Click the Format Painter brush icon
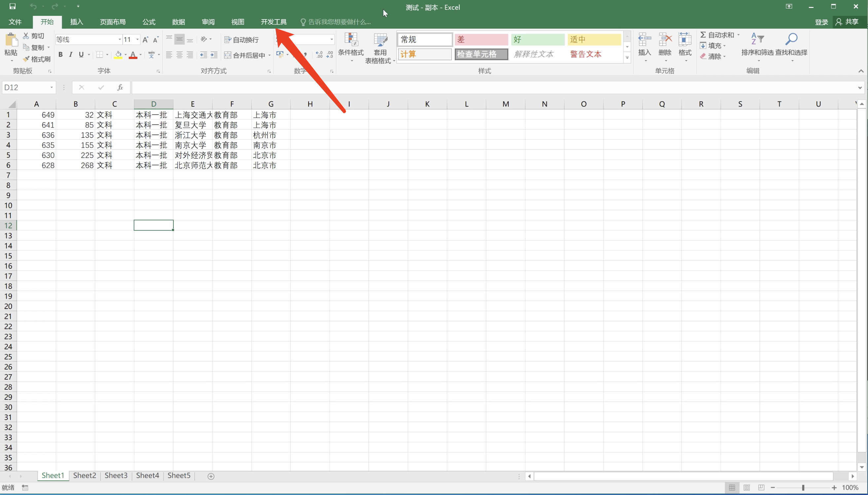 point(26,59)
